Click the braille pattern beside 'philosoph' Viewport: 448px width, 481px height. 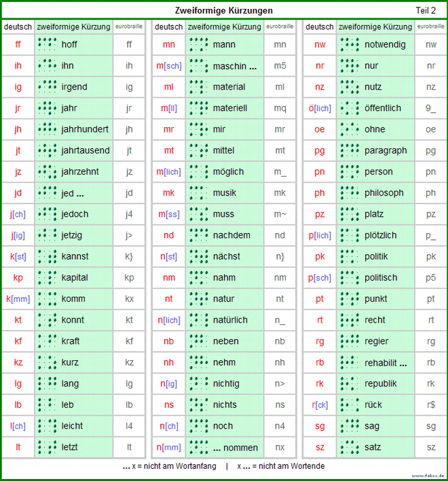[x=350, y=193]
